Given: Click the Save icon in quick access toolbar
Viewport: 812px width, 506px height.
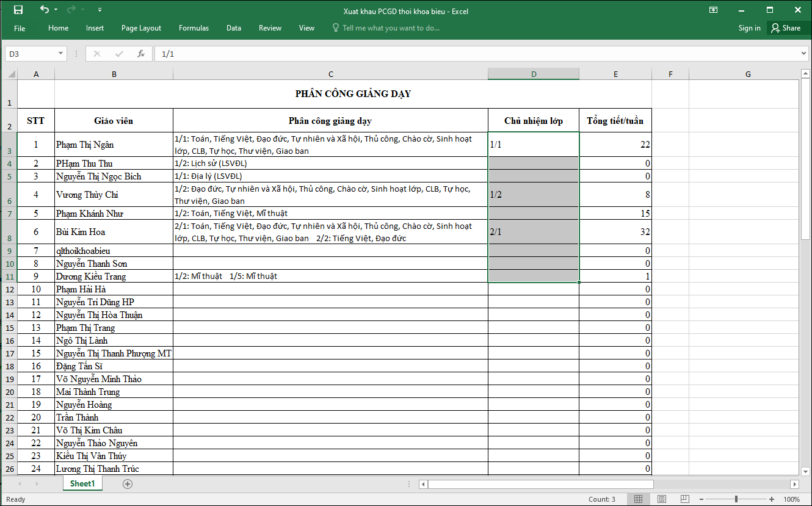Looking at the screenshot, I should point(18,10).
